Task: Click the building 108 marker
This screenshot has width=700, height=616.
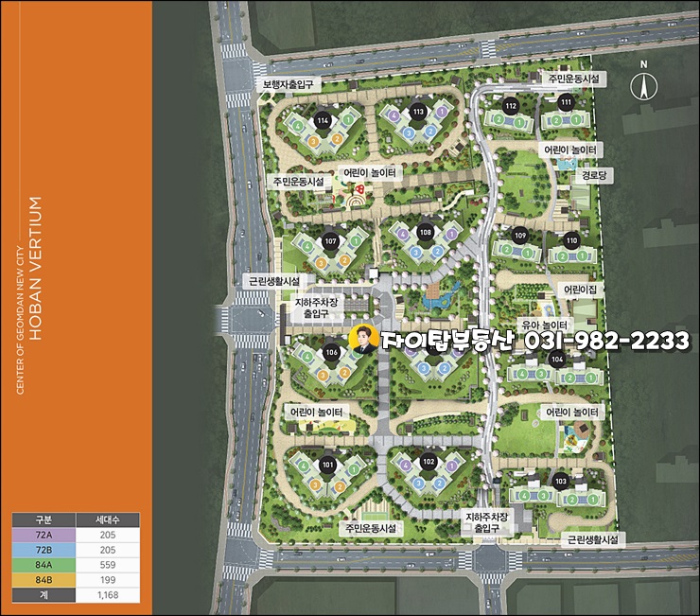Action: coord(426,232)
